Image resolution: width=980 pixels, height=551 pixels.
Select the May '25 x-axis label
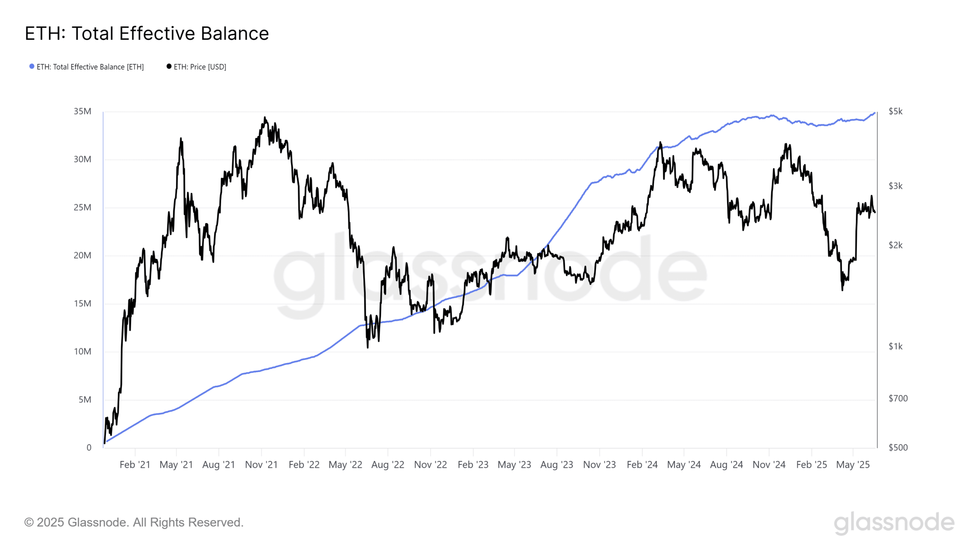tap(853, 465)
